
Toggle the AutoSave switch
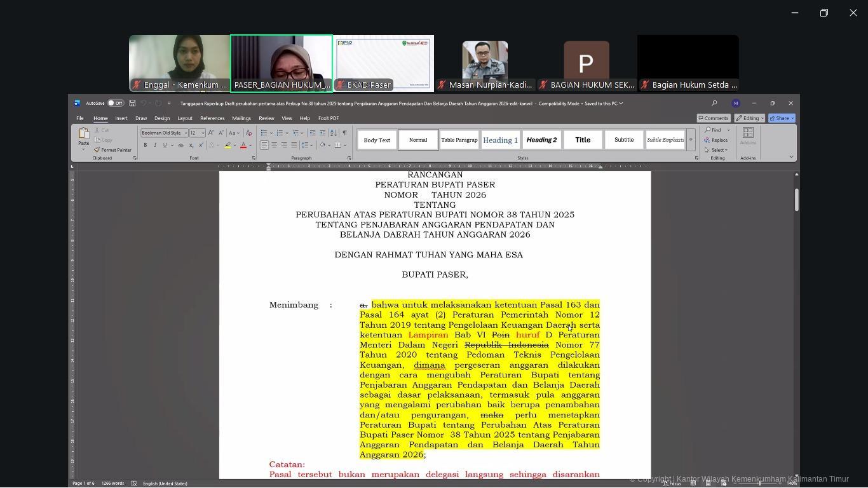(115, 103)
